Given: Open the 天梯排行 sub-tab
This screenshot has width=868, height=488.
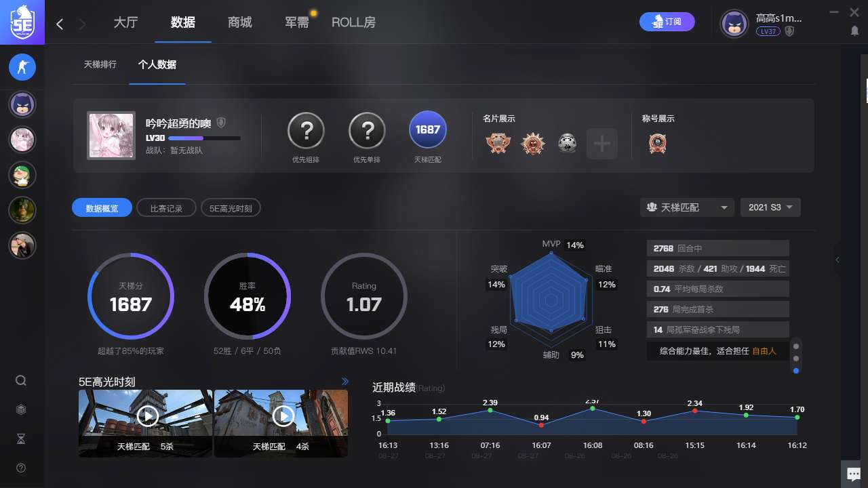Looking at the screenshot, I should pos(100,64).
